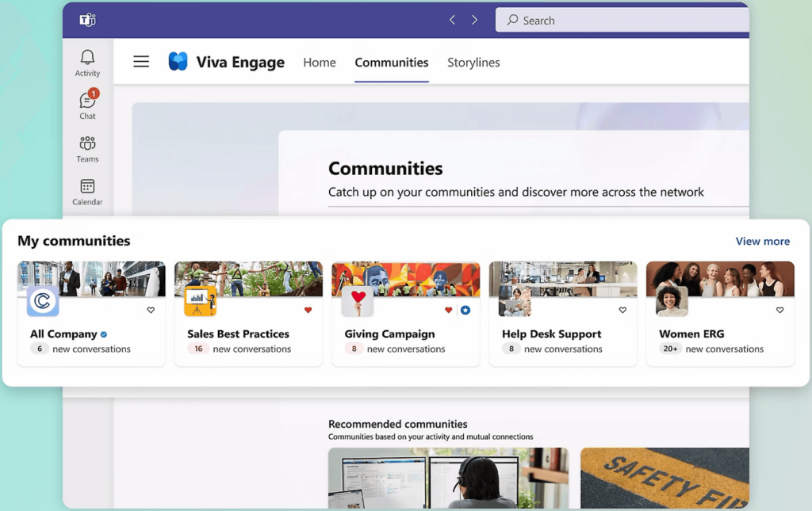Viewport: 812px width, 511px height.
Task: Select the Communities tab
Action: tap(392, 63)
